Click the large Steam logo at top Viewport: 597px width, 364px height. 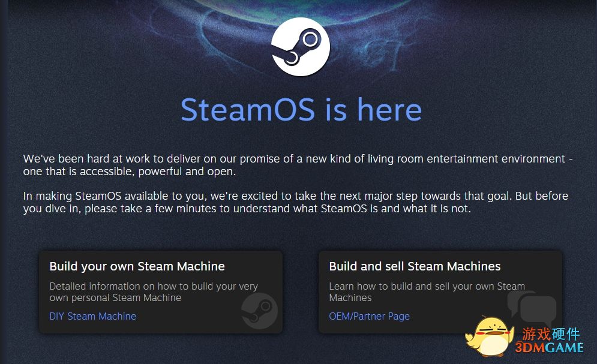click(301, 46)
